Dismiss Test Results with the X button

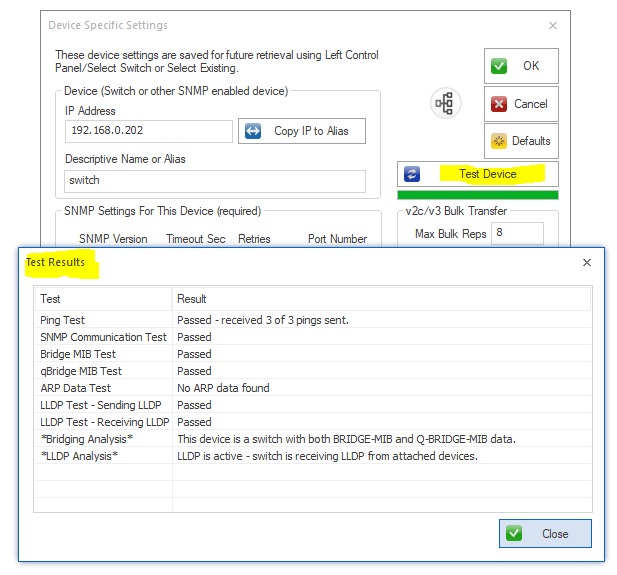(x=587, y=263)
